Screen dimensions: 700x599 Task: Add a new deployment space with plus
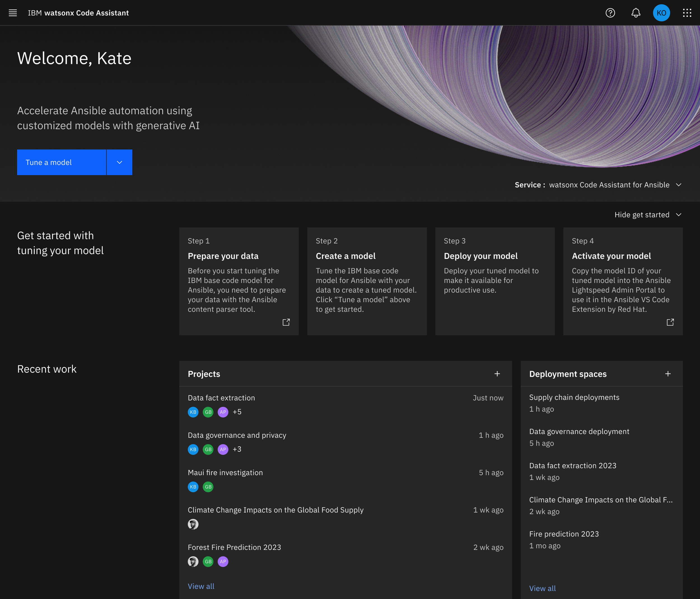668,373
